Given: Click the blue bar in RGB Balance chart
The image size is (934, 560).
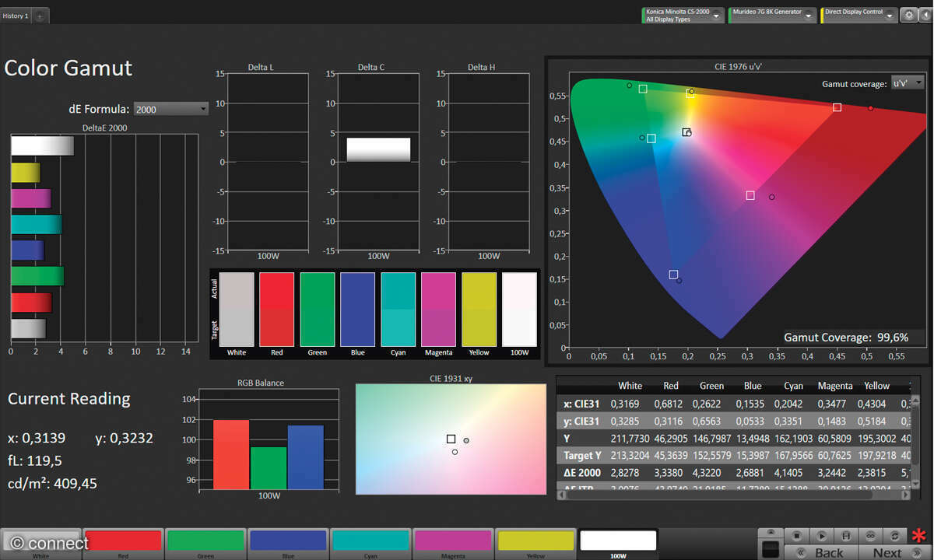Looking at the screenshot, I should coord(306,457).
